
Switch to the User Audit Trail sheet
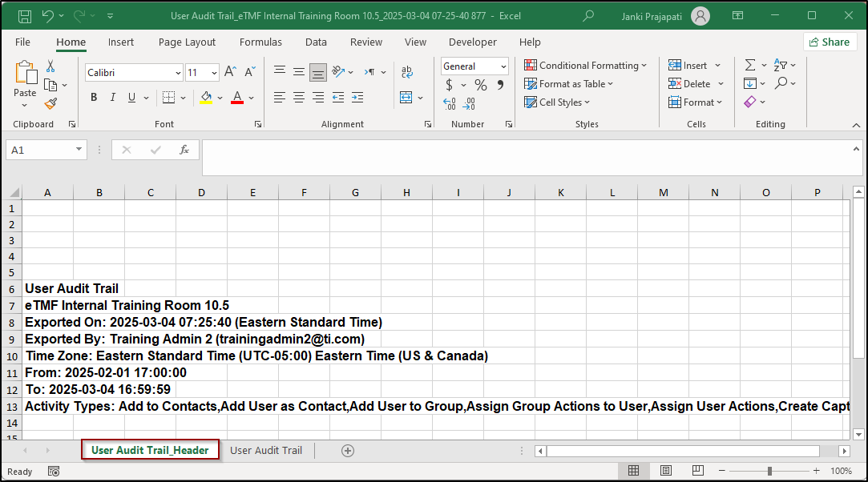point(266,451)
